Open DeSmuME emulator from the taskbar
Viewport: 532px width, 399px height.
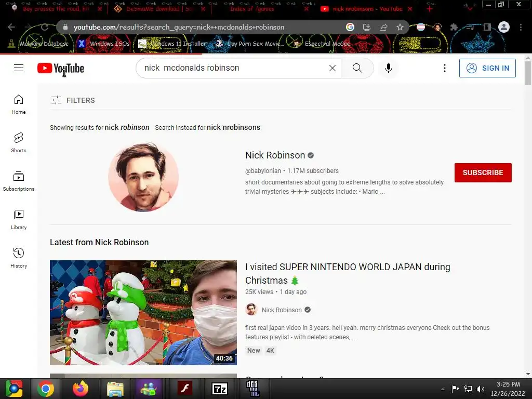pyautogui.click(x=252, y=389)
